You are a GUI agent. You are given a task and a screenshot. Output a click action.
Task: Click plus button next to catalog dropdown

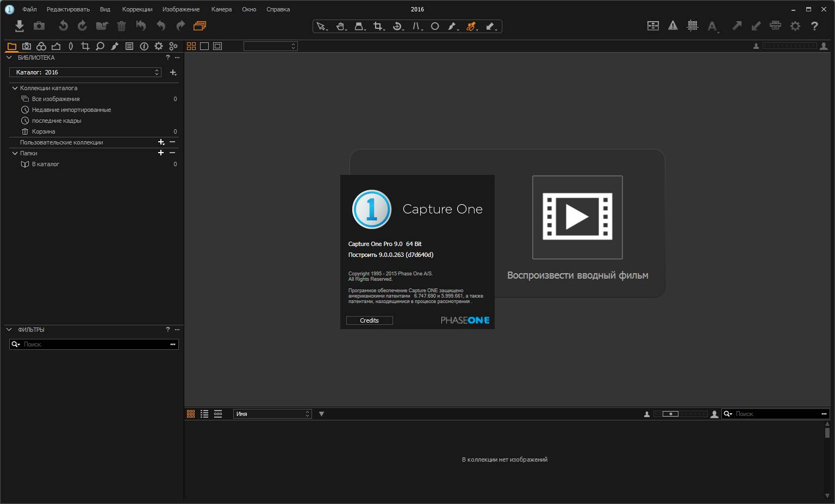point(173,72)
